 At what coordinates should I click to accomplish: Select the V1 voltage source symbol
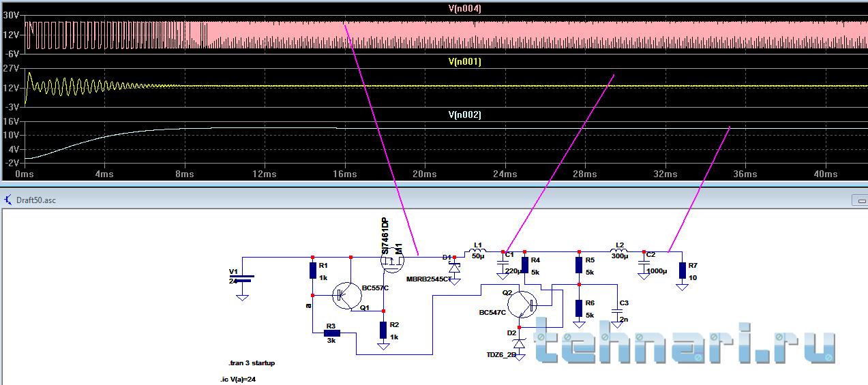(x=242, y=279)
